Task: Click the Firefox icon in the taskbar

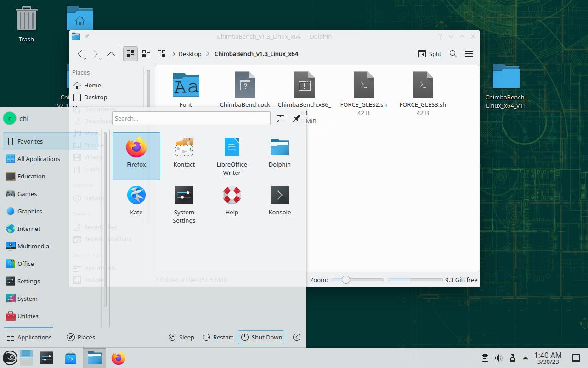Action: tap(119, 358)
